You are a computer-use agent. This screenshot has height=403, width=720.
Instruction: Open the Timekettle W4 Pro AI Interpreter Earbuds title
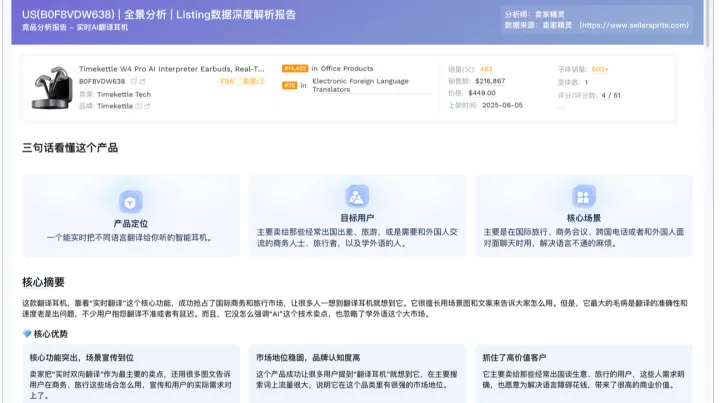tap(172, 69)
